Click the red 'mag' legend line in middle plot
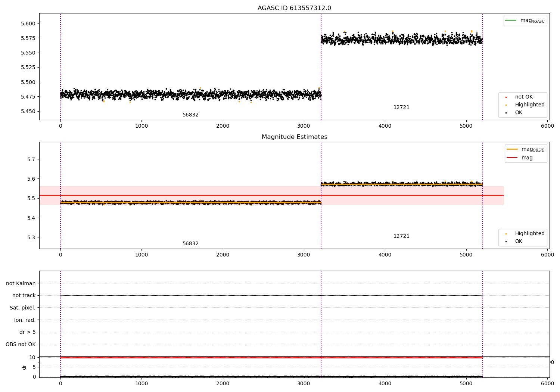Viewport: 560px width, 392px height. [x=512, y=158]
